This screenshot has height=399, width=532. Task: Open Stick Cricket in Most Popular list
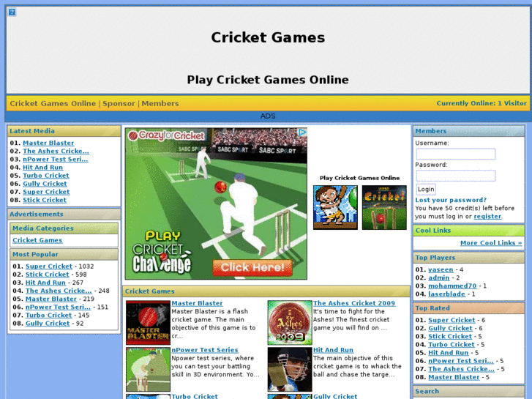(47, 275)
